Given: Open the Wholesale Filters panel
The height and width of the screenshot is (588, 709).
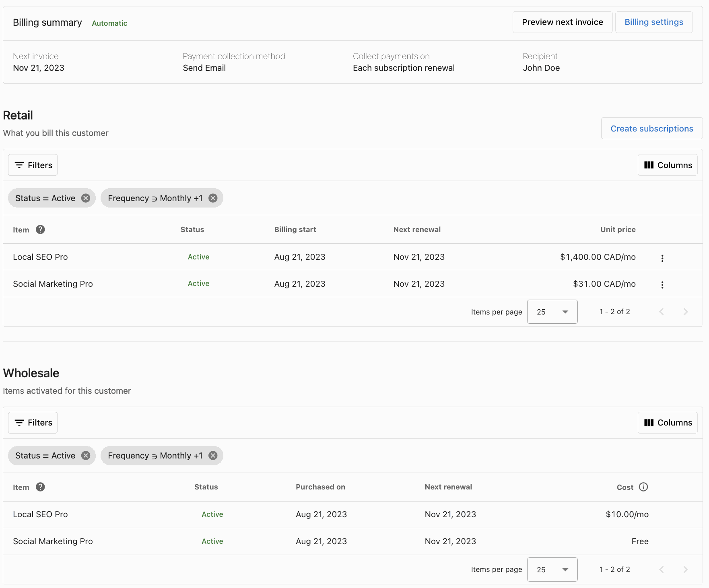Looking at the screenshot, I should pos(33,423).
